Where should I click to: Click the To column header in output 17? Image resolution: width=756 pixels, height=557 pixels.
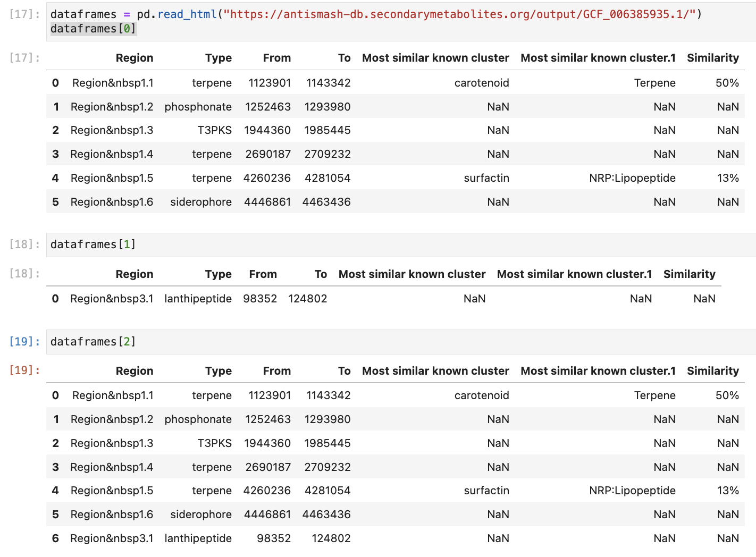[x=345, y=58]
